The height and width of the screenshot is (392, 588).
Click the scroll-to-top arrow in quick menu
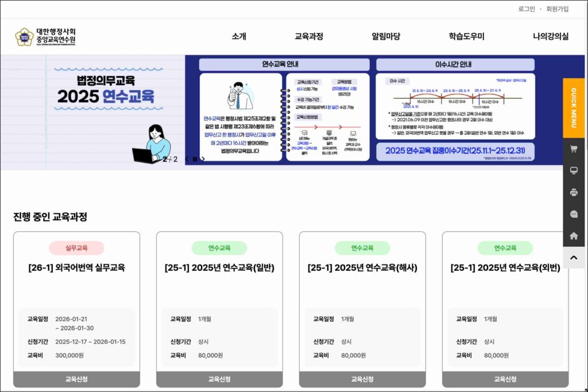(573, 258)
